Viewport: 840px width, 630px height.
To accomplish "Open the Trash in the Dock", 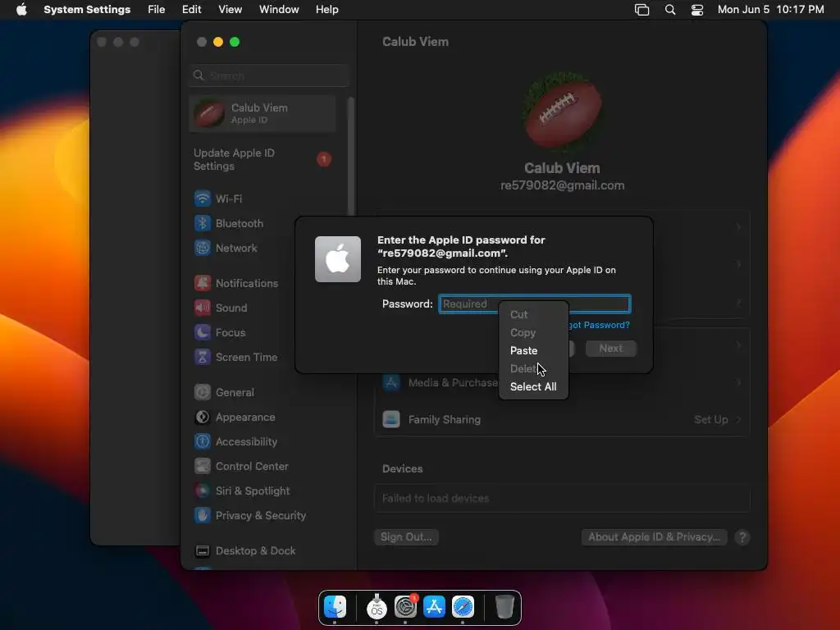I will click(x=504, y=608).
